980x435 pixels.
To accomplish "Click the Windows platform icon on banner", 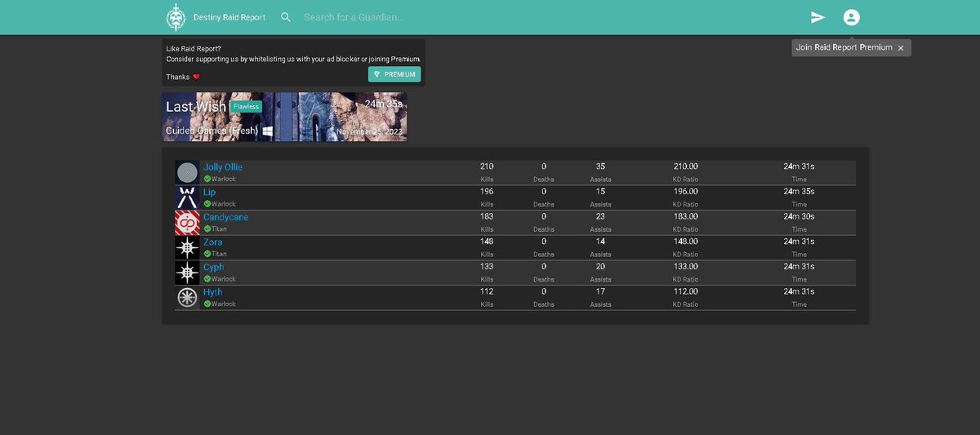I will click(268, 131).
